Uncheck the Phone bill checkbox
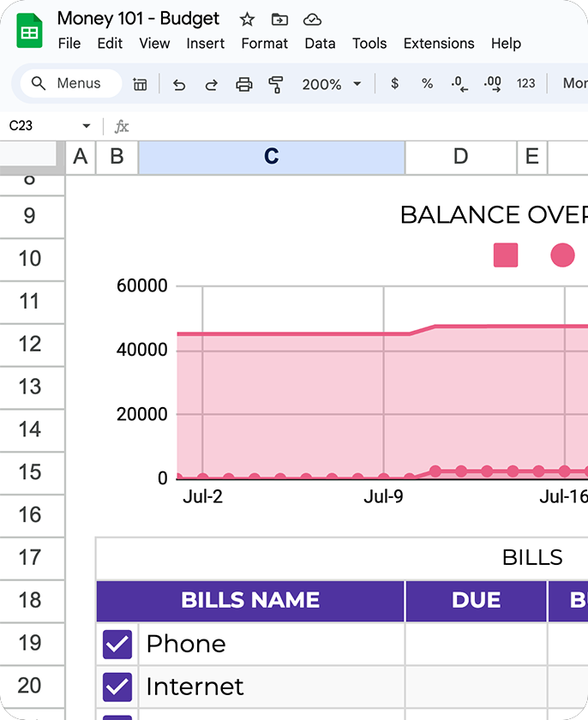The height and width of the screenshot is (720, 588). (117, 644)
